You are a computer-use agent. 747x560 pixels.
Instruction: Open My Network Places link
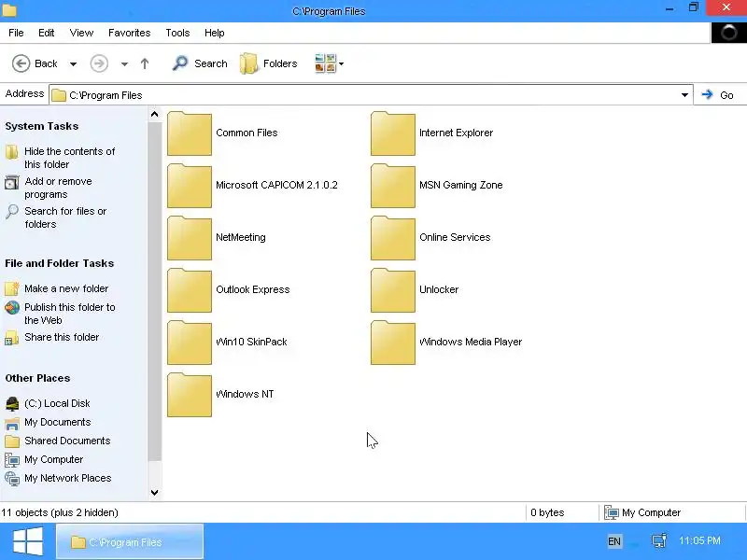[67, 478]
